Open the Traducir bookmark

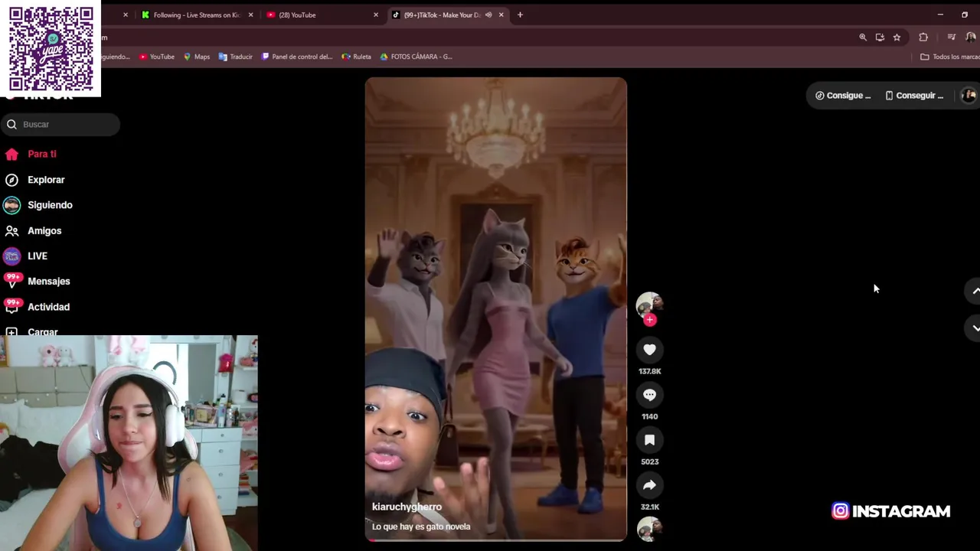pyautogui.click(x=236, y=57)
